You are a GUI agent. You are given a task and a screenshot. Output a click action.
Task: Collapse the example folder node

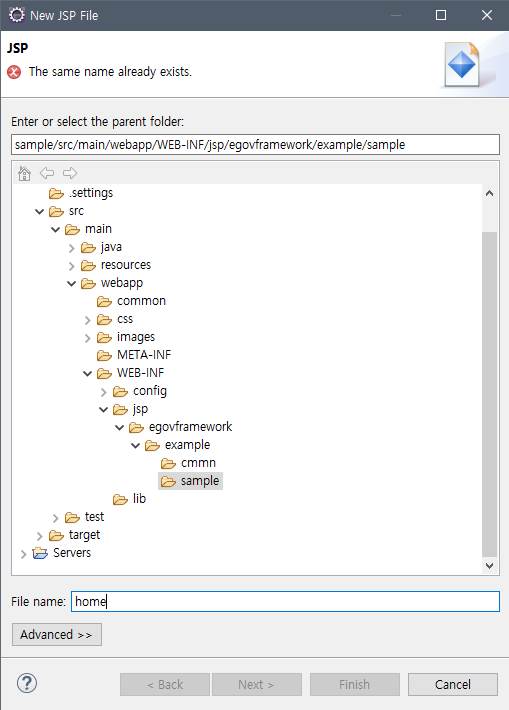135,446
